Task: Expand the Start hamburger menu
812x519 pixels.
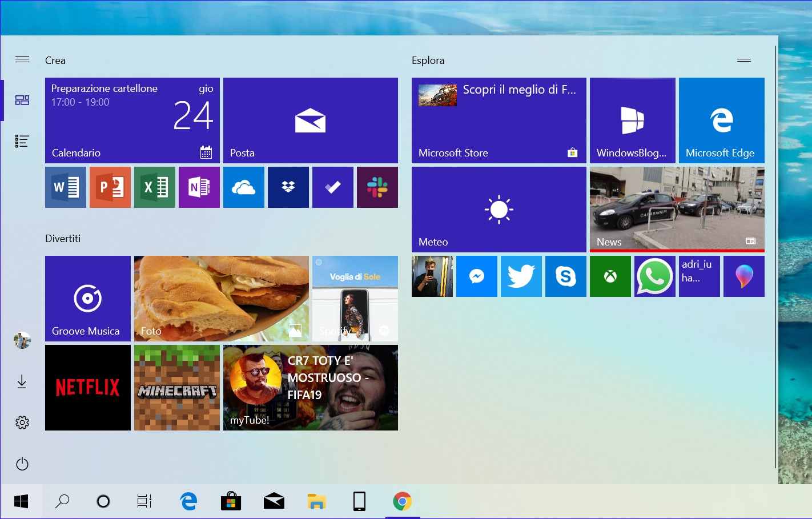Action: point(22,59)
